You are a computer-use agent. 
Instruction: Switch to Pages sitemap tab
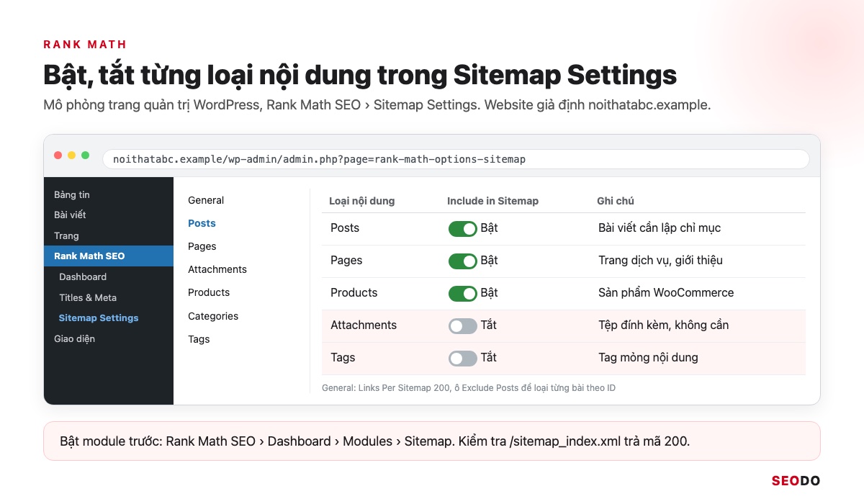(202, 246)
